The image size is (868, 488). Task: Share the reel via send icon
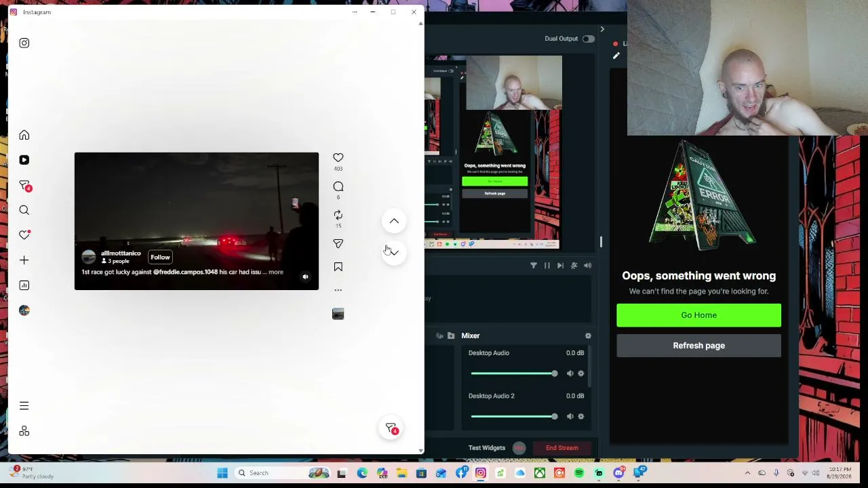click(x=338, y=243)
